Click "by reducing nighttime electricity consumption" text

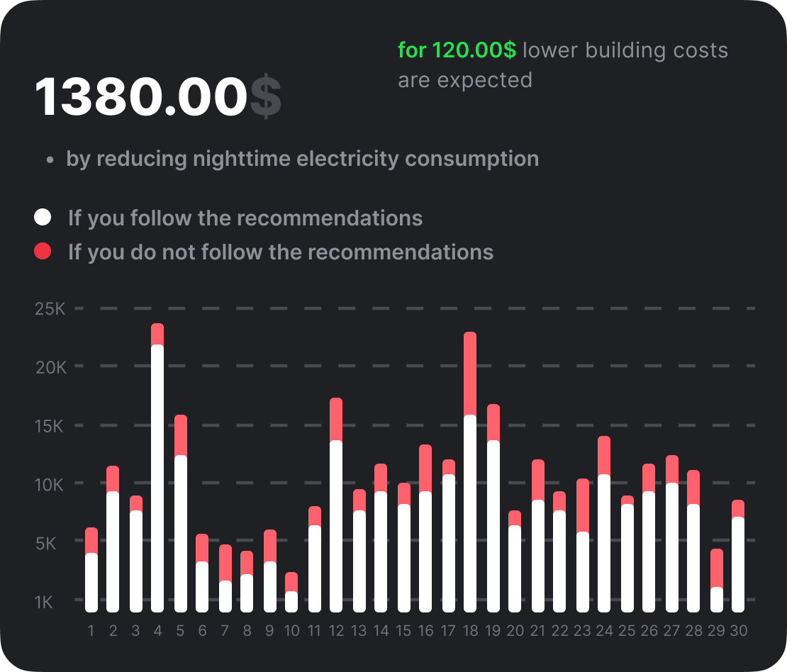coord(302,159)
